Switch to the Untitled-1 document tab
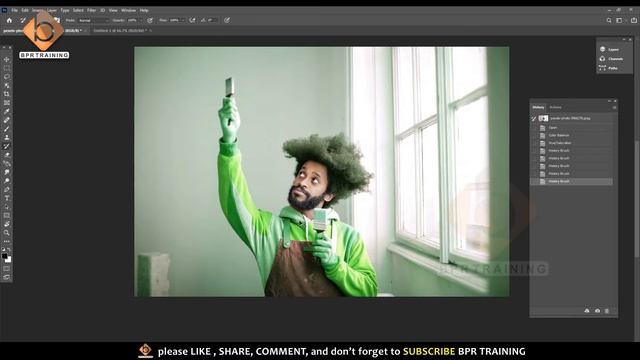The height and width of the screenshot is (360, 640). [x=119, y=31]
